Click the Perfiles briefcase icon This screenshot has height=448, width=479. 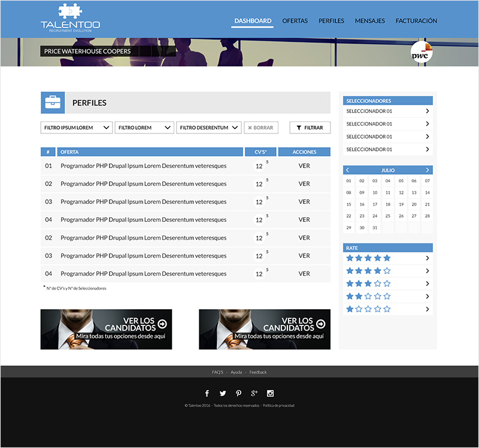(53, 102)
